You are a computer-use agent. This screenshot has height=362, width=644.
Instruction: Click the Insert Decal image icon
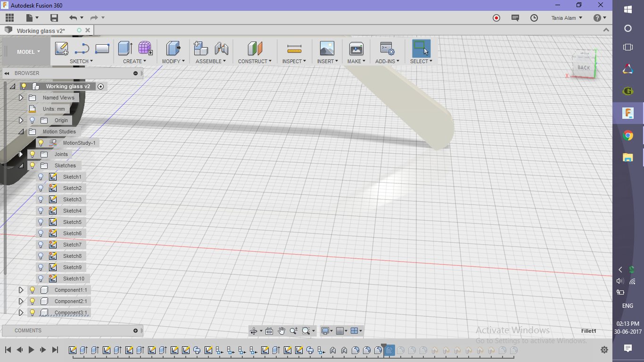[327, 49]
